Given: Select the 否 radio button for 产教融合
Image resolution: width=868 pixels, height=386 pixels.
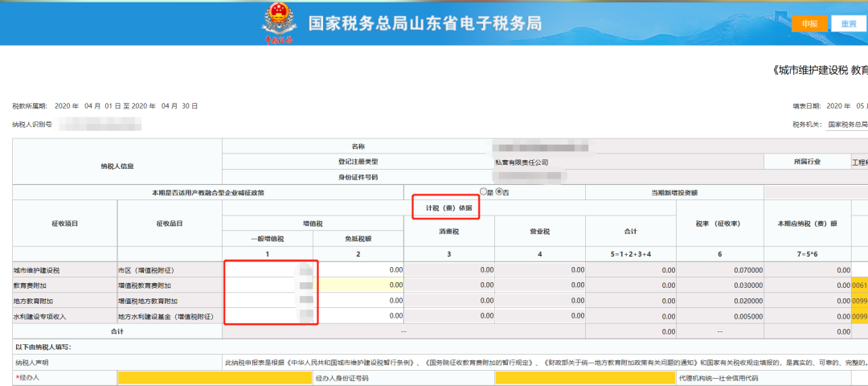Looking at the screenshot, I should coord(498,192).
